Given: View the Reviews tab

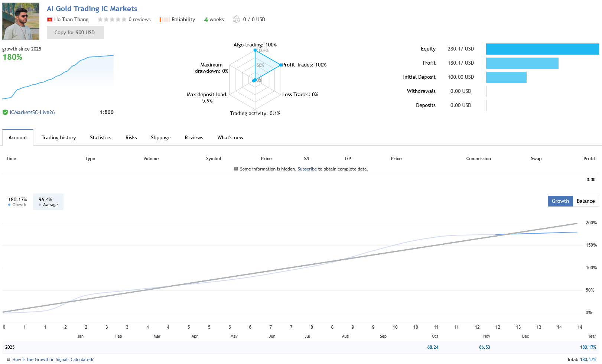Looking at the screenshot, I should [193, 137].
